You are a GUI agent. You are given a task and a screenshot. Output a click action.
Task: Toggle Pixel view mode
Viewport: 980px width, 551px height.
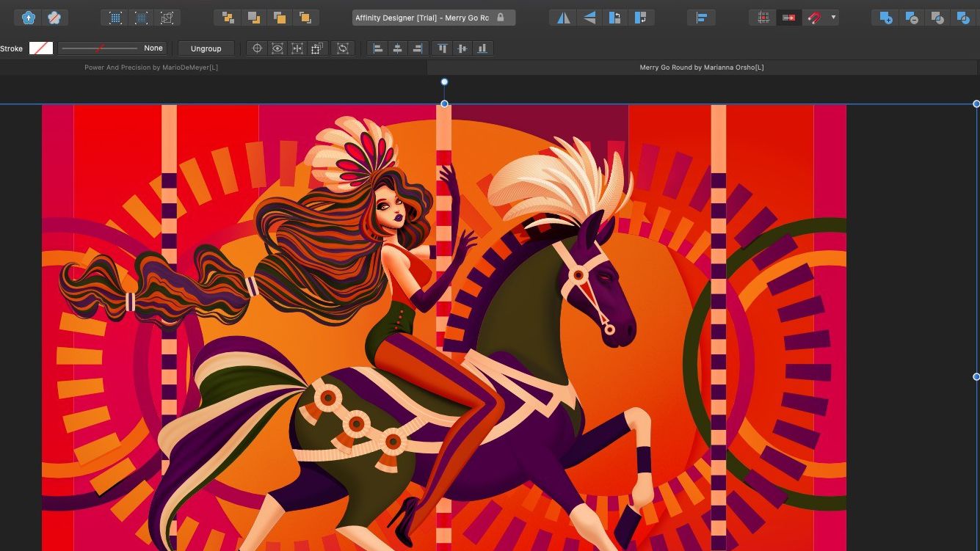[x=115, y=18]
